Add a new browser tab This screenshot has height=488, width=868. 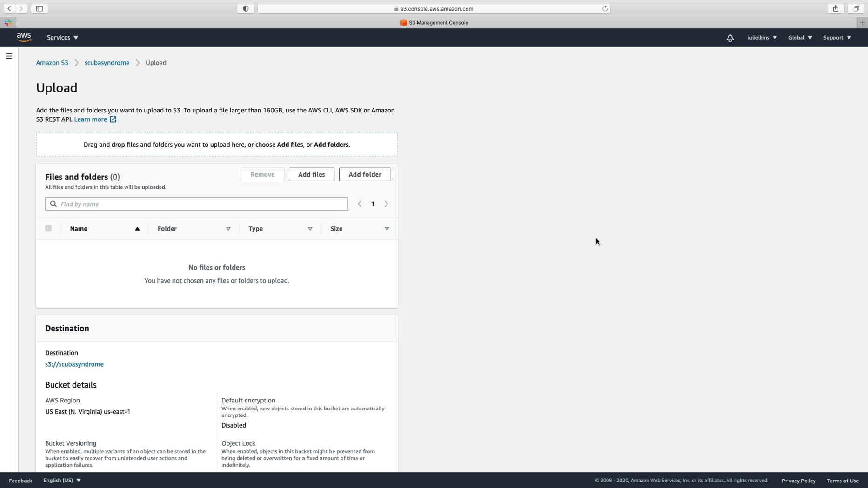coord(862,22)
